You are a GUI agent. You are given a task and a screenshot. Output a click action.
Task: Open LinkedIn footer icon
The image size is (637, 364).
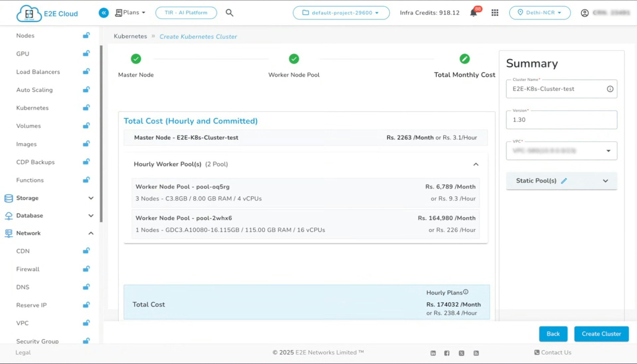433,353
